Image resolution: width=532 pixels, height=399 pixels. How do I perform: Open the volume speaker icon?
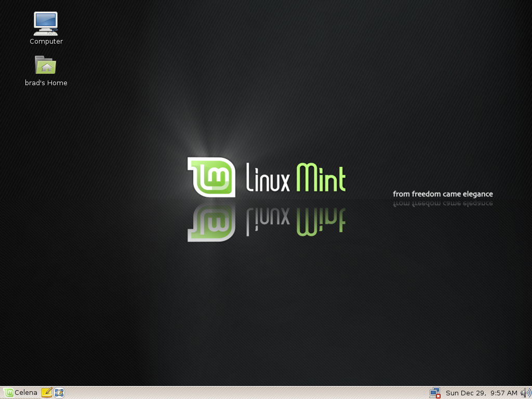[x=526, y=393]
